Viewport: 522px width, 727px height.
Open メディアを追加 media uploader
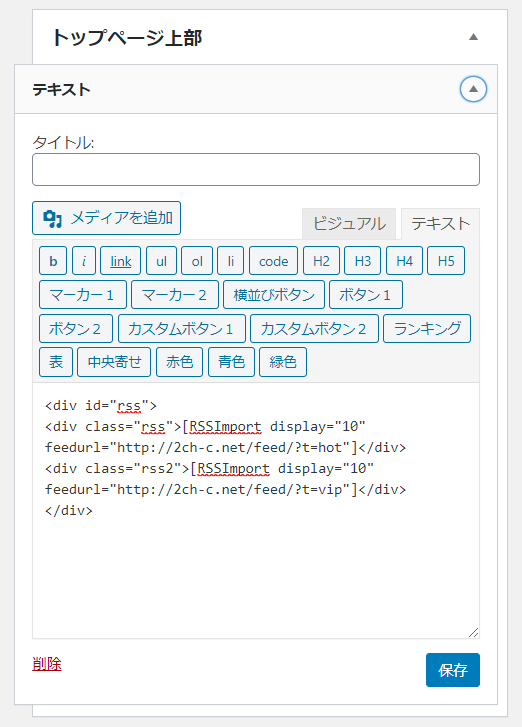click(x=107, y=218)
